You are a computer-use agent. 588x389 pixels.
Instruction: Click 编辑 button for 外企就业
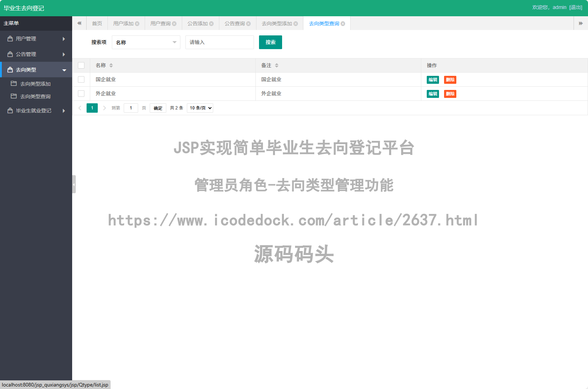(x=433, y=94)
